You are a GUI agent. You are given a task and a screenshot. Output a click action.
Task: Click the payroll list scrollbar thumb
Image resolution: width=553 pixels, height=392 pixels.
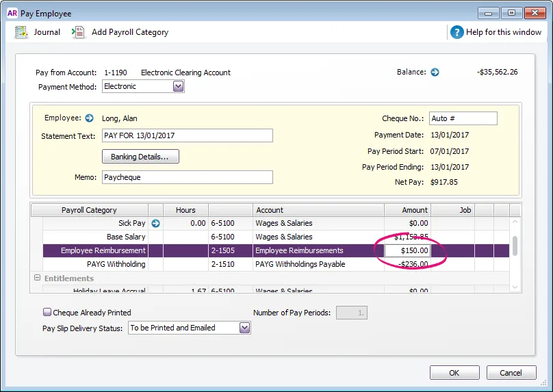pyautogui.click(x=515, y=246)
